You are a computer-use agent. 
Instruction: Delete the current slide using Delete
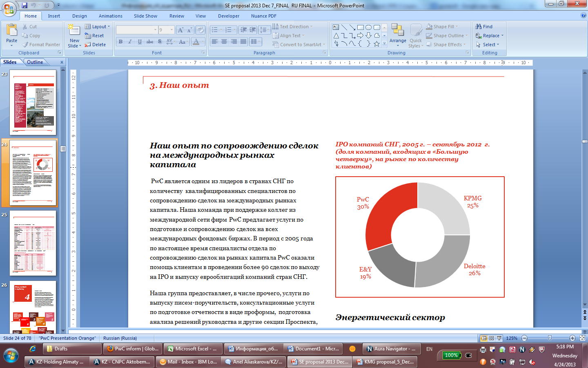(95, 45)
